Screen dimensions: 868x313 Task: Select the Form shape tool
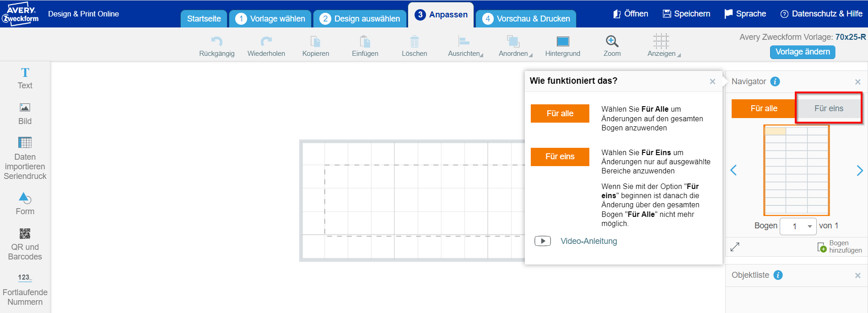25,204
